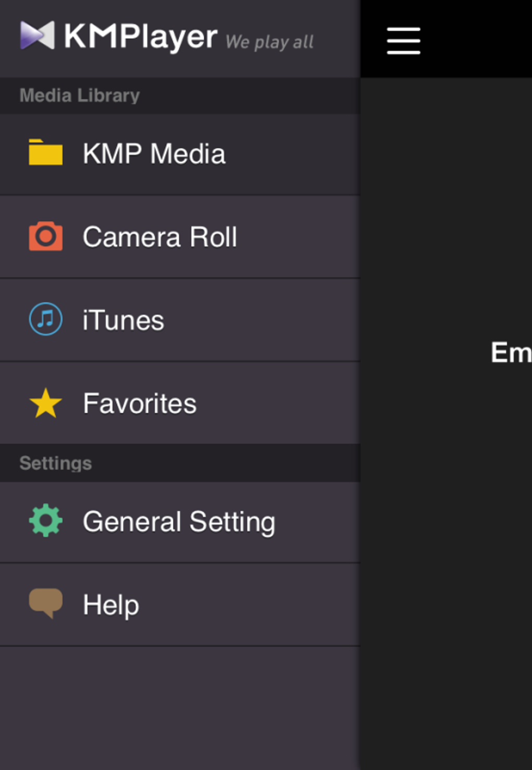Tap the hamburger menu icon
This screenshot has height=770, width=532.
pyautogui.click(x=403, y=41)
